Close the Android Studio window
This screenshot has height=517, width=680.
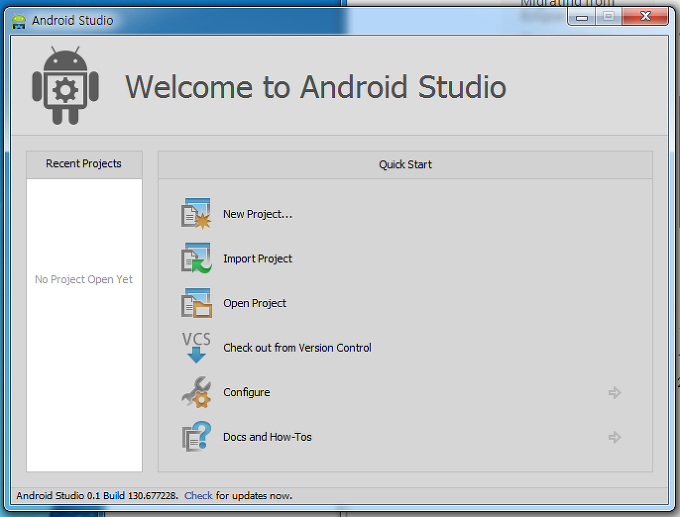[645, 17]
